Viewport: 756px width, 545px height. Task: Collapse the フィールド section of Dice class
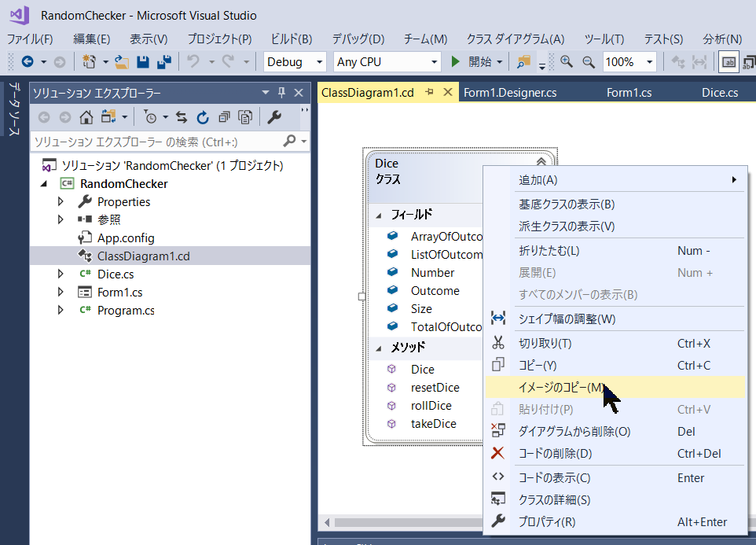[x=378, y=213]
